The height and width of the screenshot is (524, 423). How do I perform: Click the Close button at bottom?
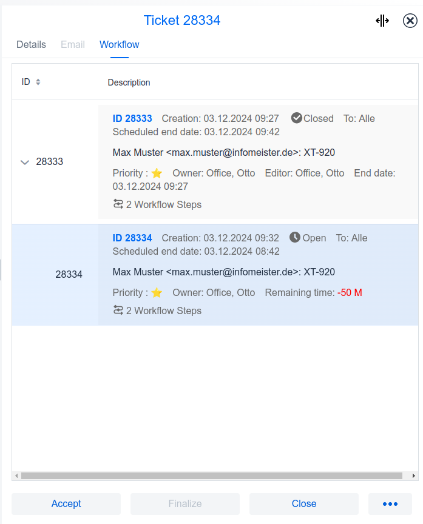[x=304, y=504]
